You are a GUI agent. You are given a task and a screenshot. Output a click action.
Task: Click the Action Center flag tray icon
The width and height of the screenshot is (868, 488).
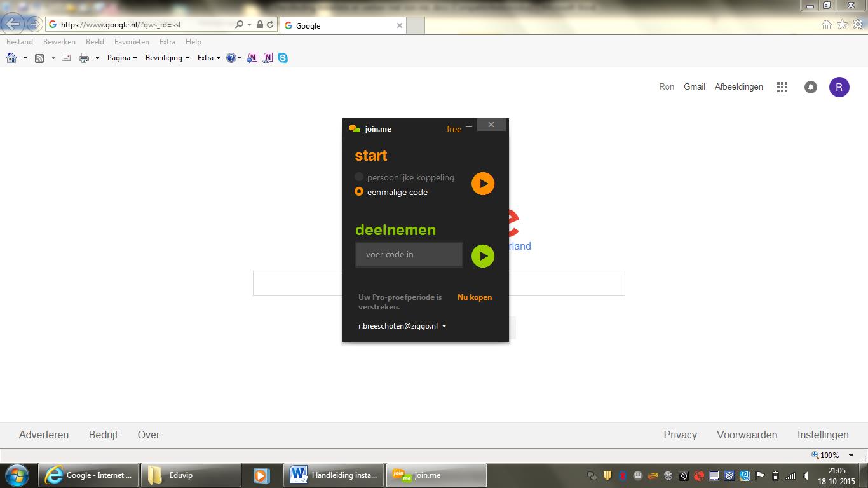[759, 475]
